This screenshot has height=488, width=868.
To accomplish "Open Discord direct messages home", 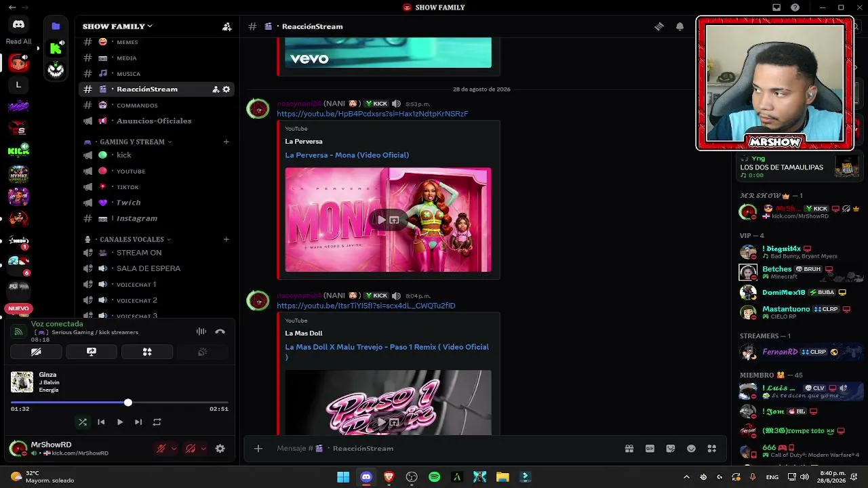I will [18, 25].
